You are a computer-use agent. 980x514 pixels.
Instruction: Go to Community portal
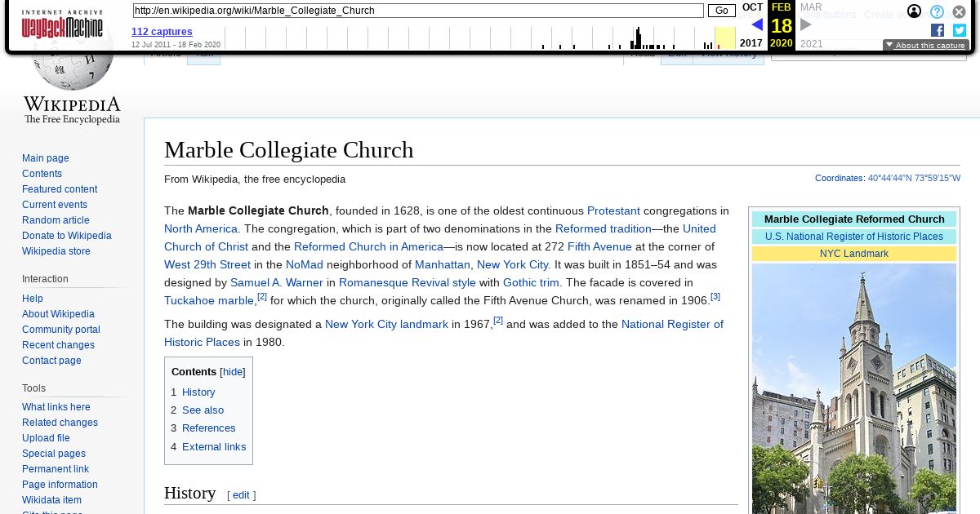click(x=61, y=330)
